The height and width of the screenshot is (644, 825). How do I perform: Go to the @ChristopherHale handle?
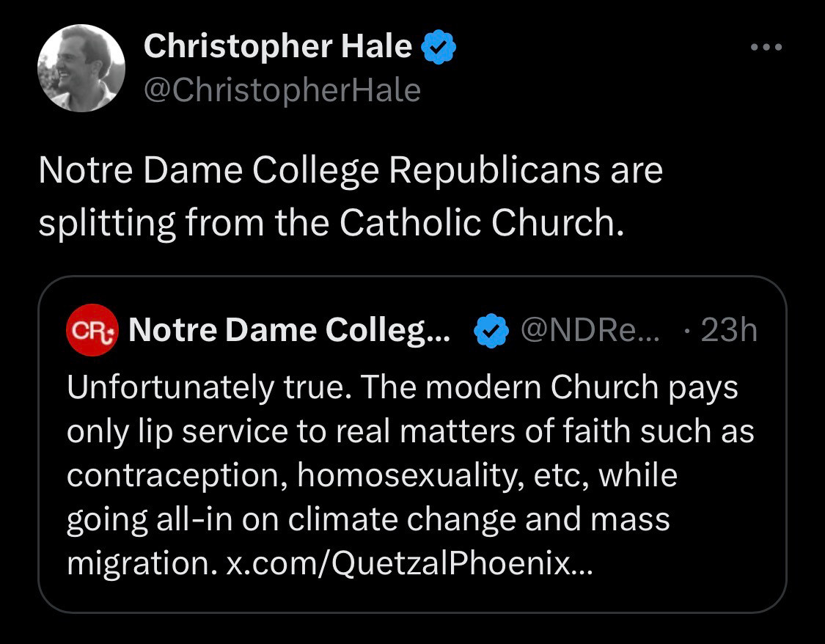point(282,90)
